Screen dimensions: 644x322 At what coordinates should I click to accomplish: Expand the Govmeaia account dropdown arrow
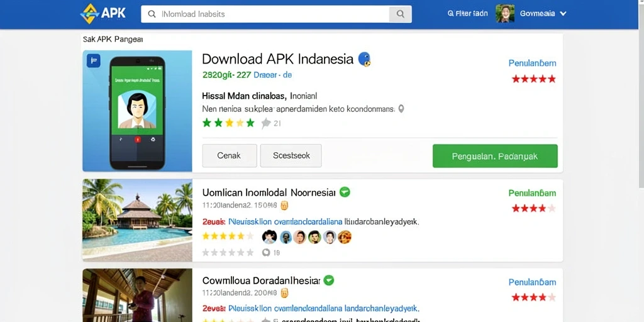[563, 14]
